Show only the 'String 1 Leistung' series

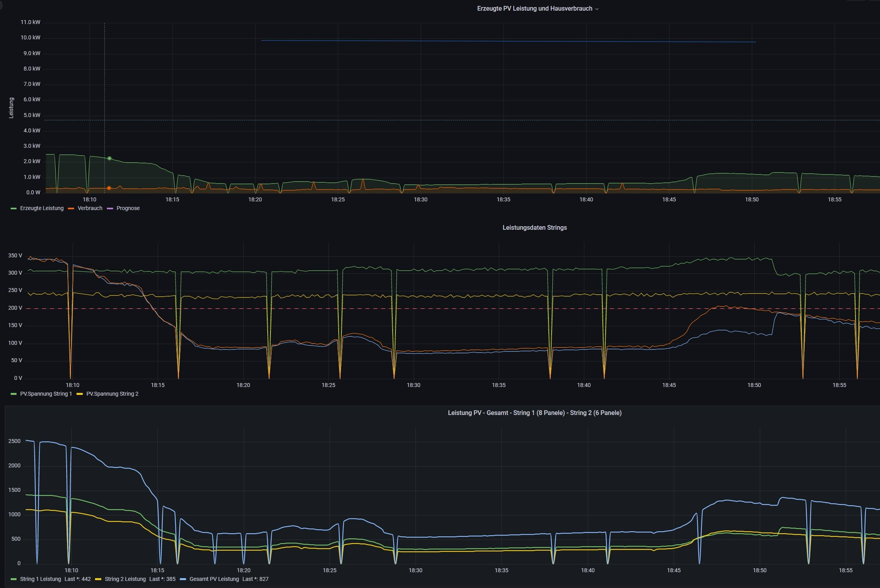(40, 579)
